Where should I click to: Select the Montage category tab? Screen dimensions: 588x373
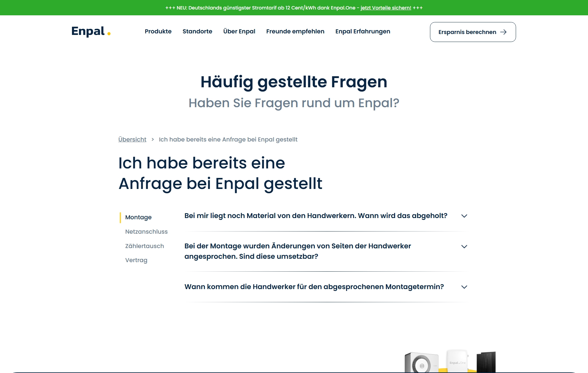138,217
